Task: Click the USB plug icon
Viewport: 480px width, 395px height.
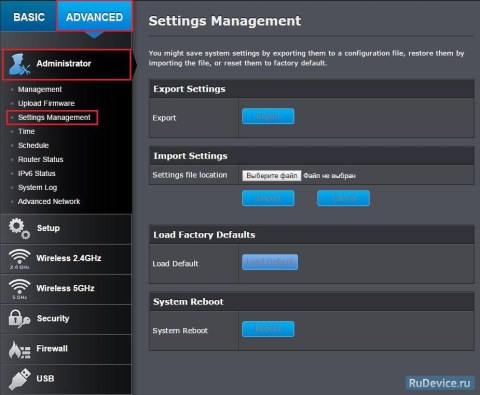Action: (x=19, y=379)
